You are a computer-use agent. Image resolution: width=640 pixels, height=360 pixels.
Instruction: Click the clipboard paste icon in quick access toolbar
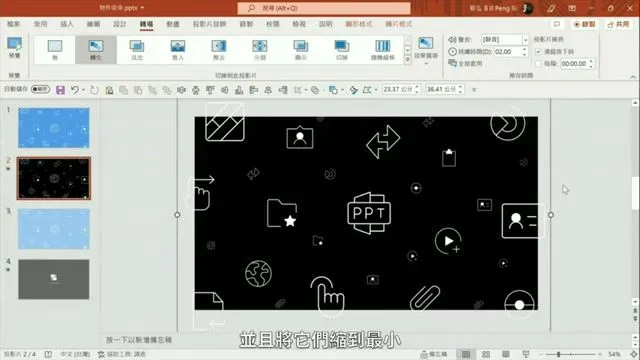coord(109,90)
